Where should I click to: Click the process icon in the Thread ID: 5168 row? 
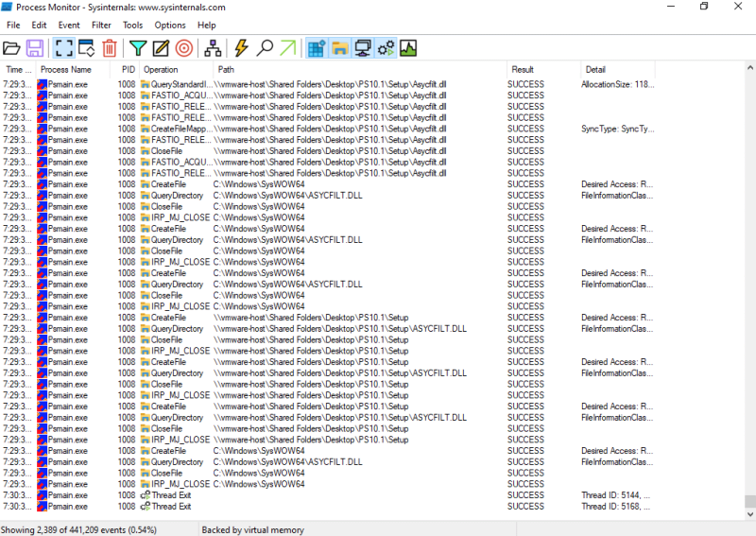point(42,506)
